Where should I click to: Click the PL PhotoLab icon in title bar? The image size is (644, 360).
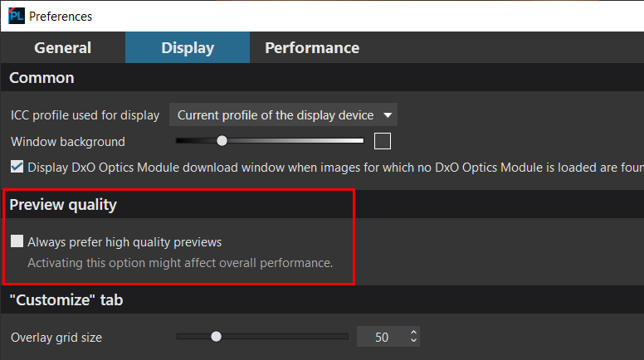(17, 16)
